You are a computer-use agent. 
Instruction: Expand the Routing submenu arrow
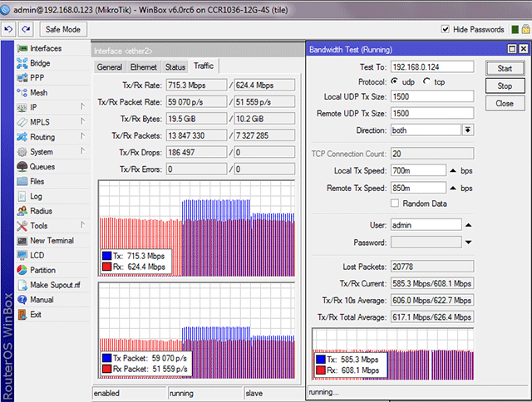[x=82, y=136]
